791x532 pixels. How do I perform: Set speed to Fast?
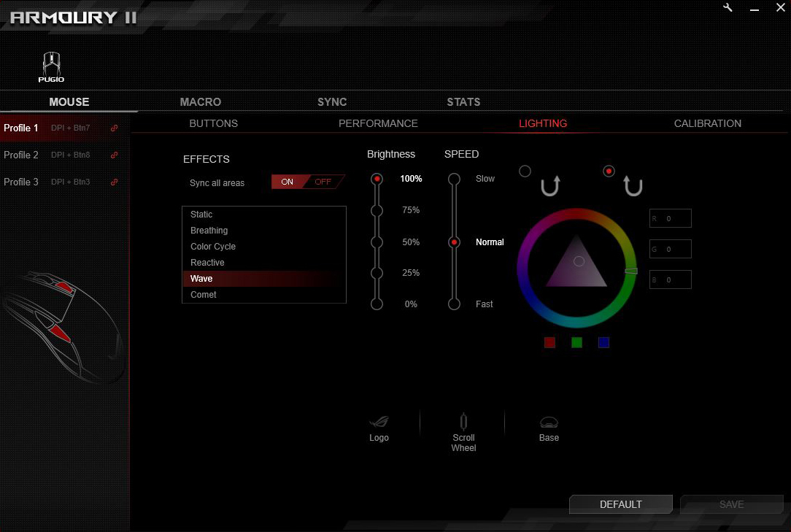point(454,304)
